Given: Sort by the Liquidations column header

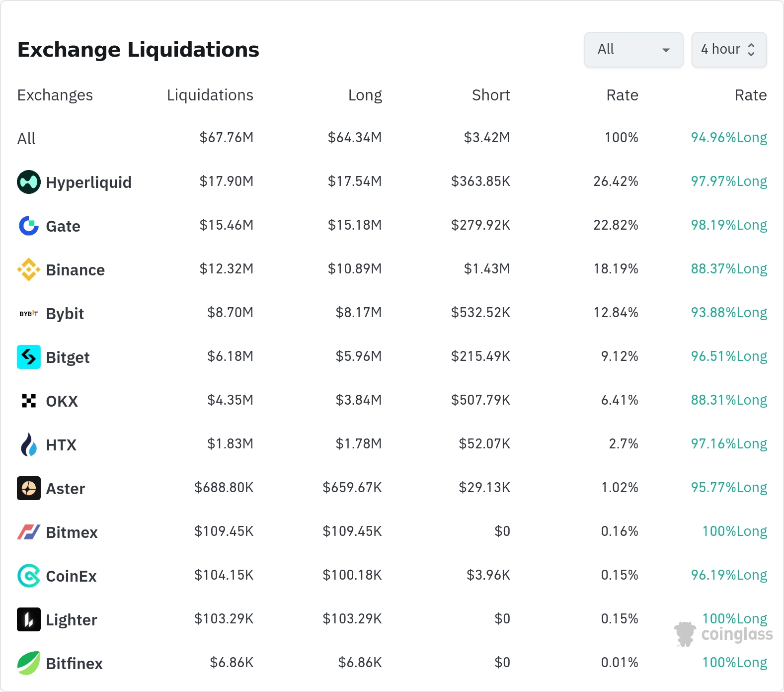Looking at the screenshot, I should pyautogui.click(x=210, y=95).
